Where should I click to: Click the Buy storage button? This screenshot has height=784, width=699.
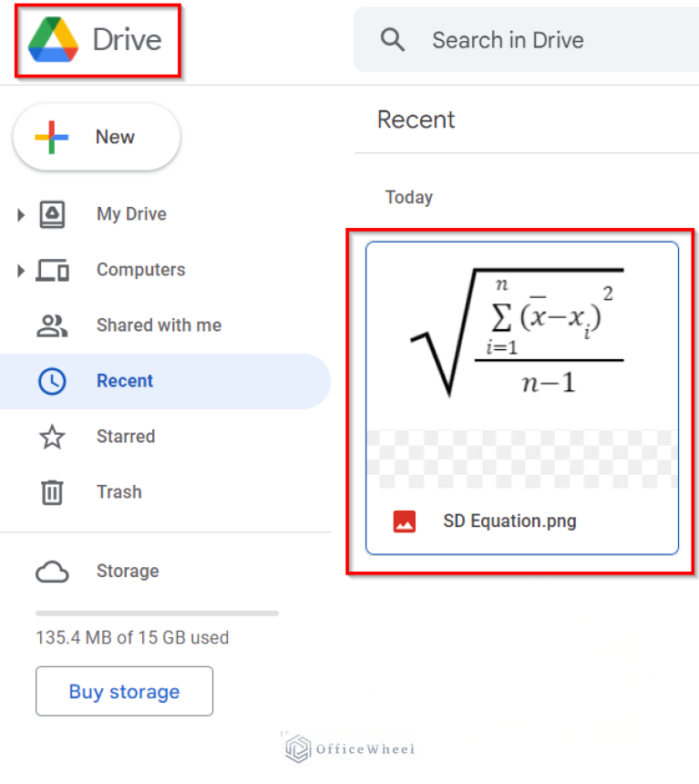coord(124,691)
